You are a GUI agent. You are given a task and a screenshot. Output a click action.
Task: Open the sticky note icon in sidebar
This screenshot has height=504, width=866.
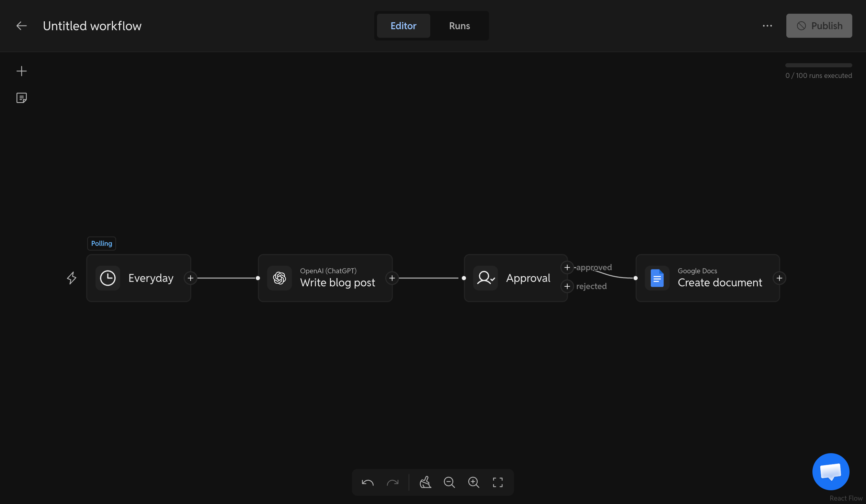(x=21, y=98)
